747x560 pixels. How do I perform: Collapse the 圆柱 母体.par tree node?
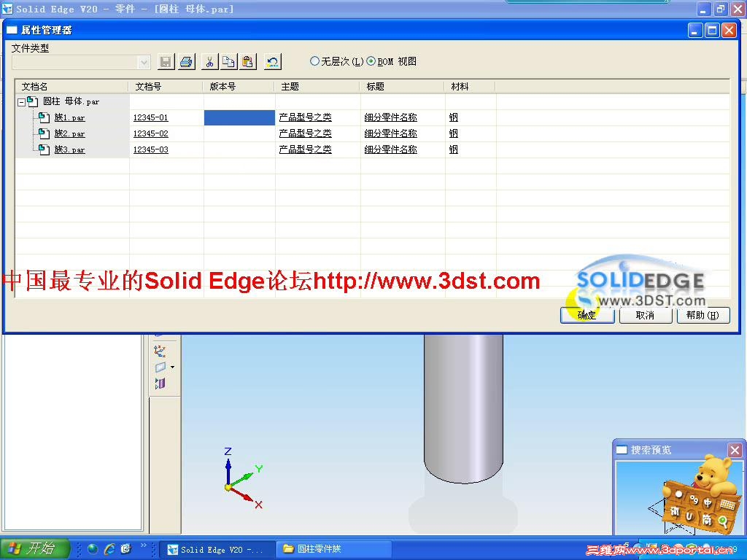[x=21, y=102]
